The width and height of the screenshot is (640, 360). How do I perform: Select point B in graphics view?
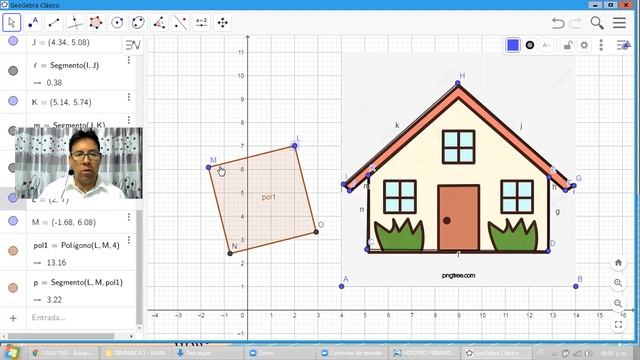pyautogui.click(x=576, y=286)
